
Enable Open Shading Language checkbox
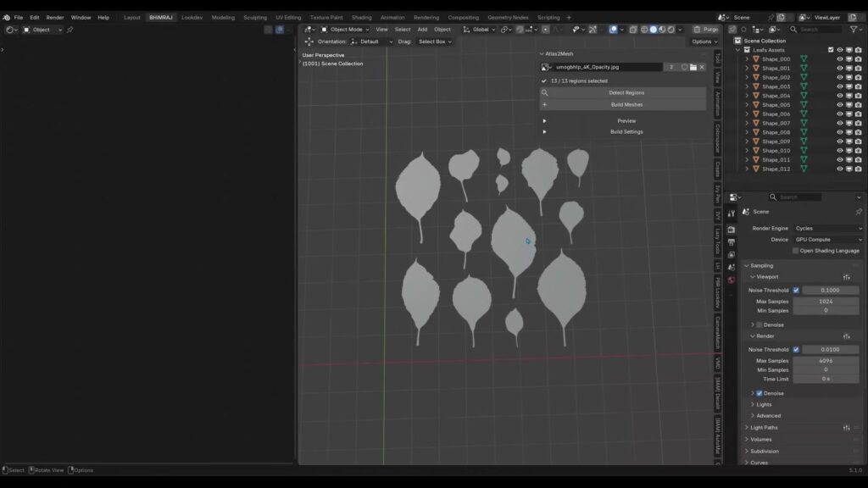pyautogui.click(x=795, y=251)
